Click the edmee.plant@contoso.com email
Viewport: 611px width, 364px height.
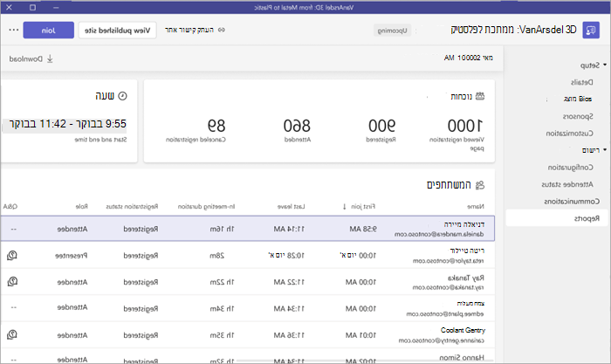445,313
